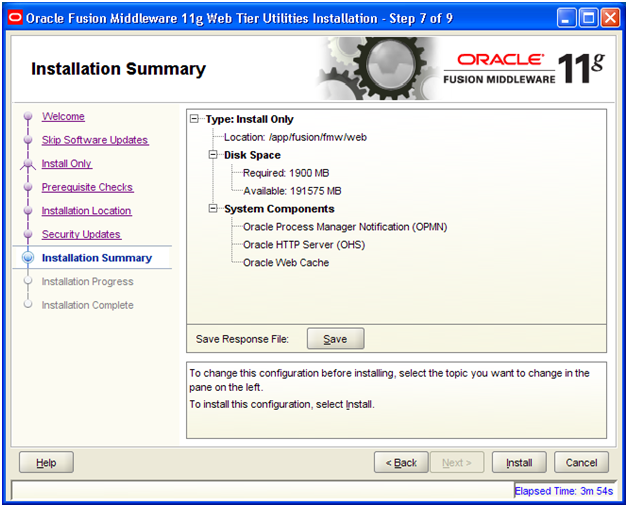The height and width of the screenshot is (507, 628).
Task: Click the 'To install this configuration' text
Action: (282, 404)
